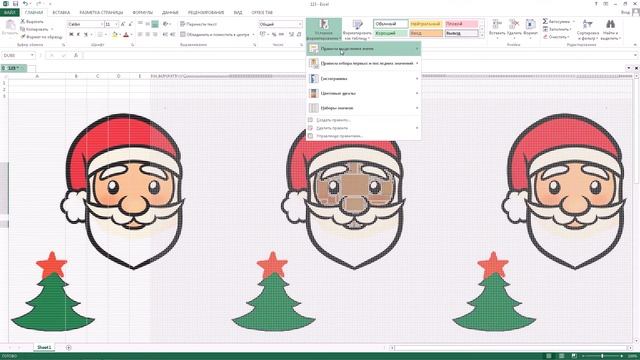Decrease font size with the small A icon
The image size is (640, 360).
pos(131,24)
